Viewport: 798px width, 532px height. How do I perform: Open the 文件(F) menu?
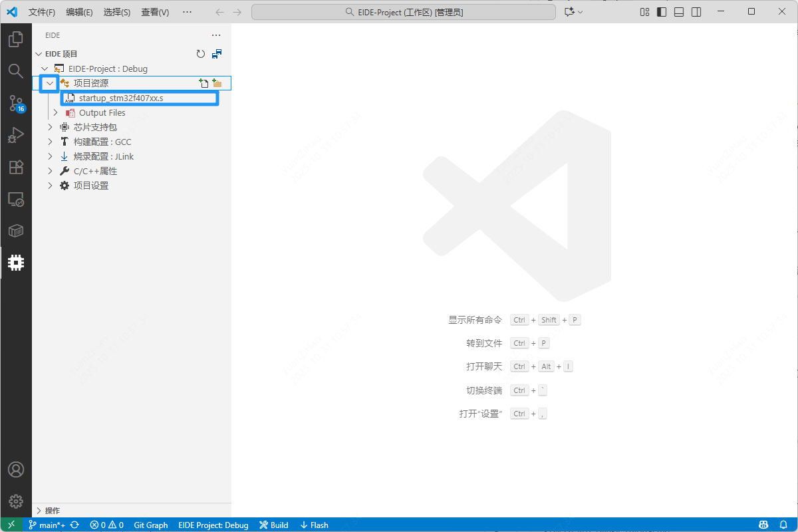click(42, 12)
